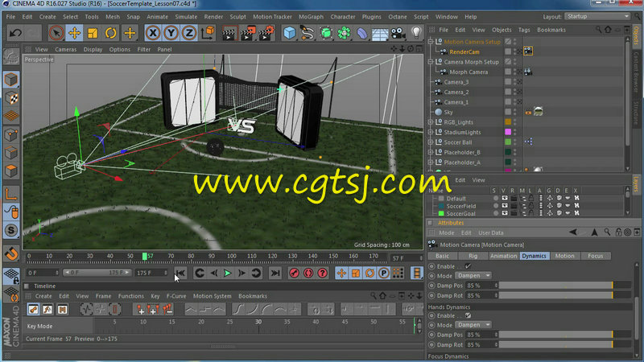Screen dimensions: 644x362
Task: Select the Live Selection tool
Action: [x=56, y=32]
